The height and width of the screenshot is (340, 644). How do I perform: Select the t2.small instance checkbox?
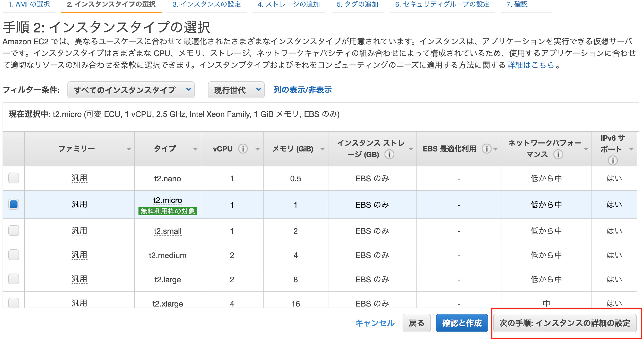(x=14, y=231)
